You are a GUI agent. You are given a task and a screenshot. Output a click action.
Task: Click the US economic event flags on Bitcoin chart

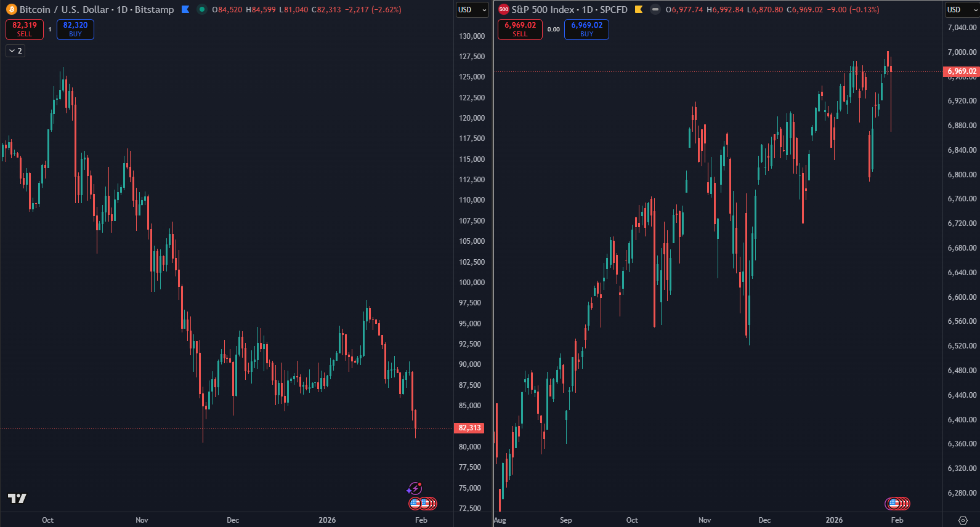coord(423,504)
